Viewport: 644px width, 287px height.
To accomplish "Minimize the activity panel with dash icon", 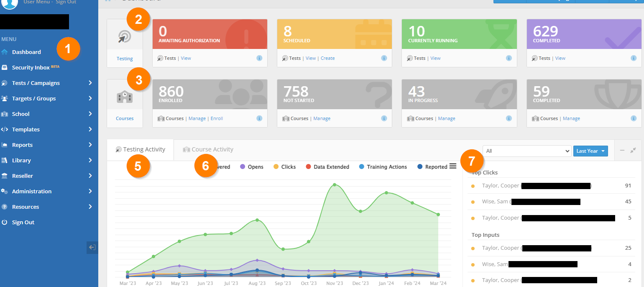I will [622, 151].
